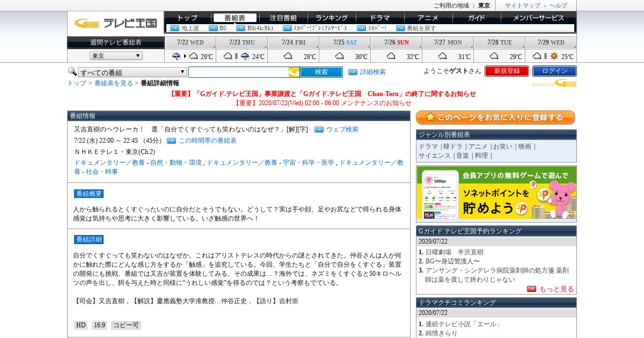Click the keyword search input field
644x338 pixels.
click(x=238, y=72)
